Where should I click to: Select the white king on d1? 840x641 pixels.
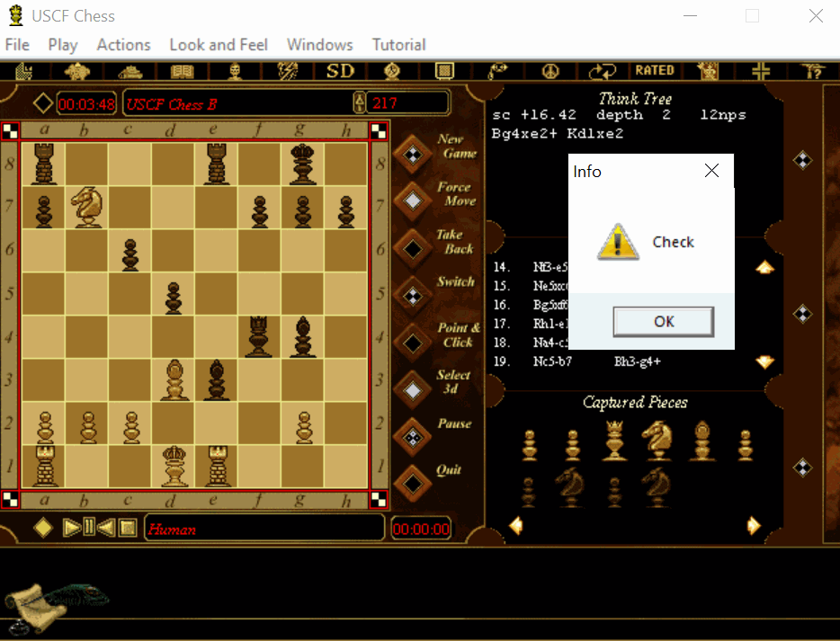pos(173,466)
